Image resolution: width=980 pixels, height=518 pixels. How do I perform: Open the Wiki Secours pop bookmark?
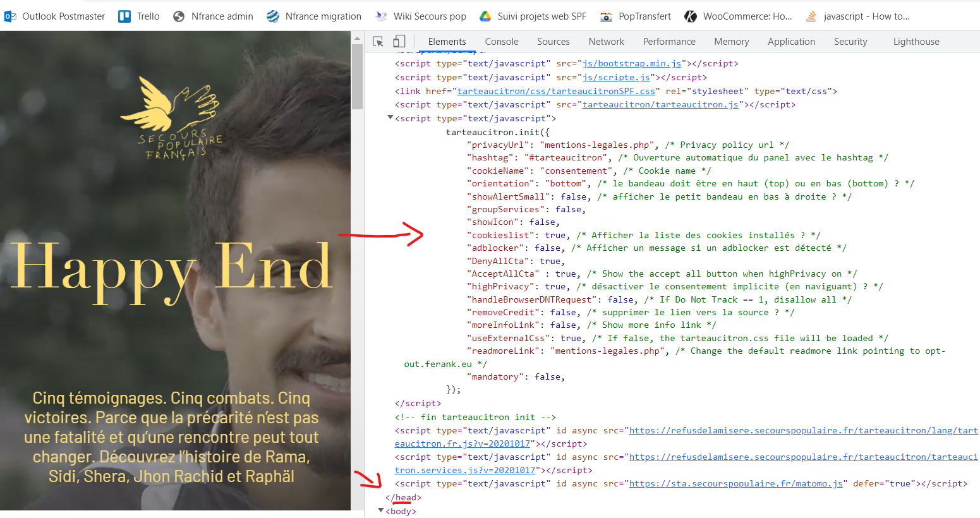coord(421,16)
